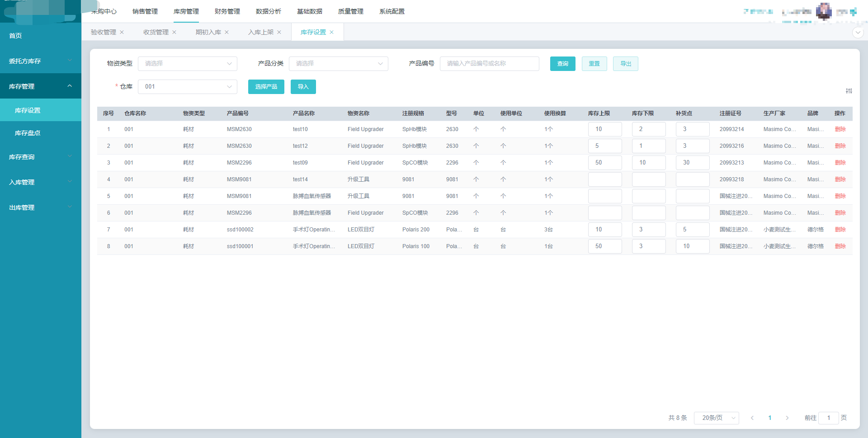Open 库存盘点 in the sidebar
The width and height of the screenshot is (868, 438).
(41, 133)
